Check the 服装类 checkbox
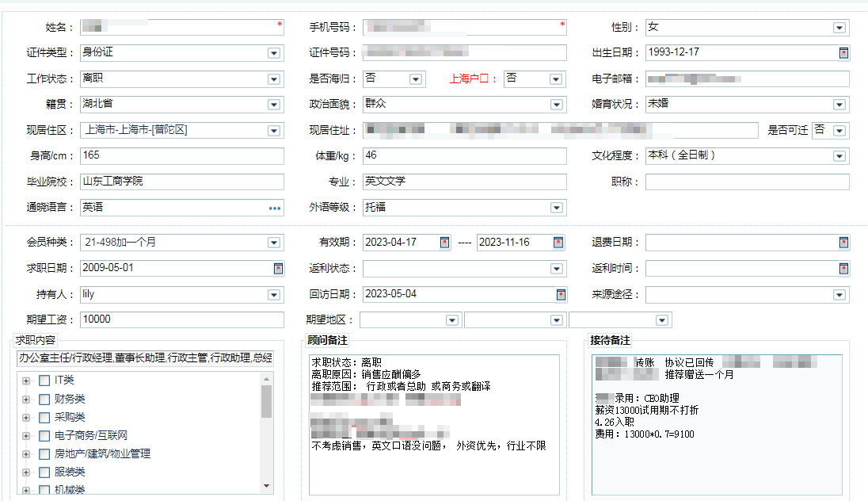The height and width of the screenshot is (501, 868). pos(44,472)
